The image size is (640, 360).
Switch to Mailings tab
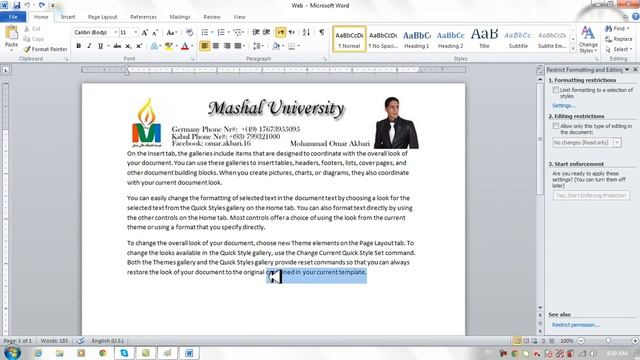180,17
